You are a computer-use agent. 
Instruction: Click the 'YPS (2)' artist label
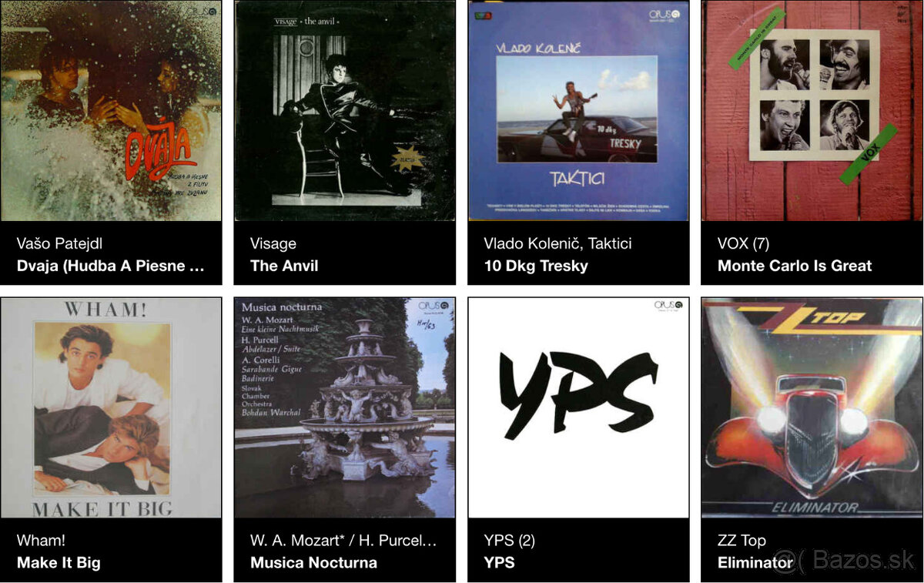point(510,541)
